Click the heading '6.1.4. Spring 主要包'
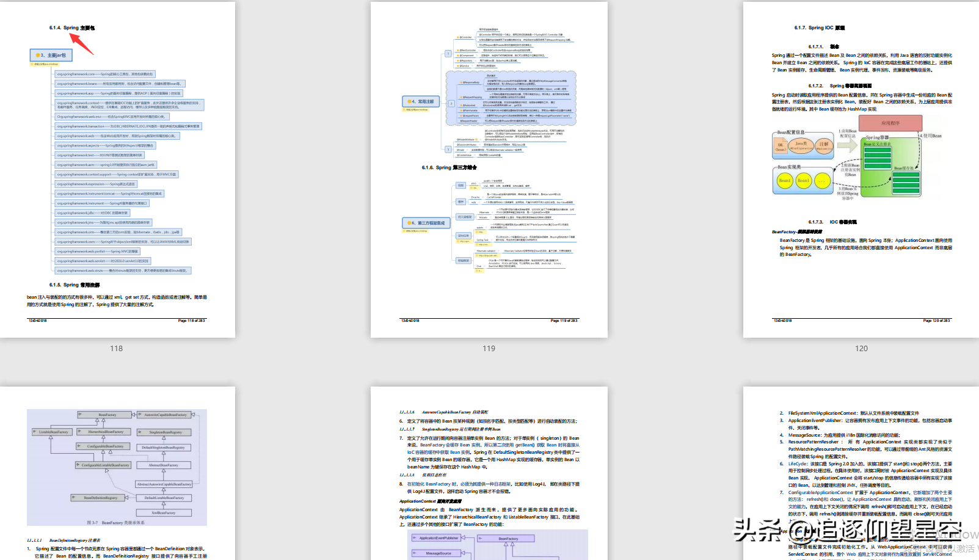Viewport: 979px width, 560px height. [72, 27]
